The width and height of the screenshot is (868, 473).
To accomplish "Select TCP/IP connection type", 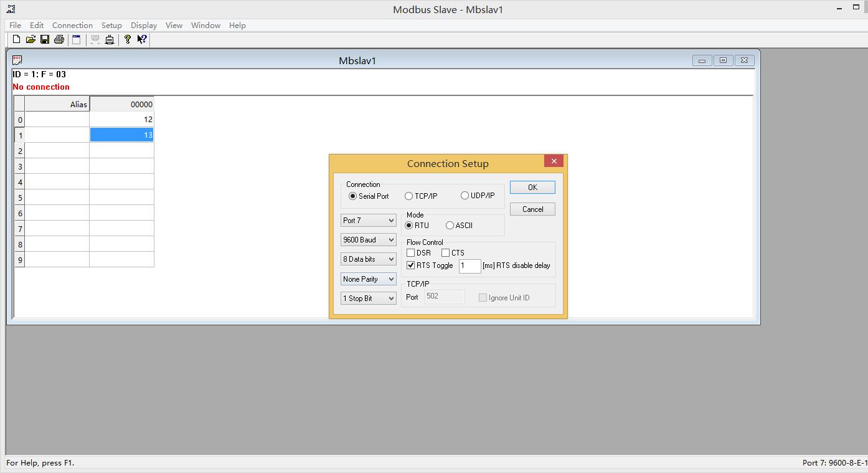I will click(x=422, y=196).
